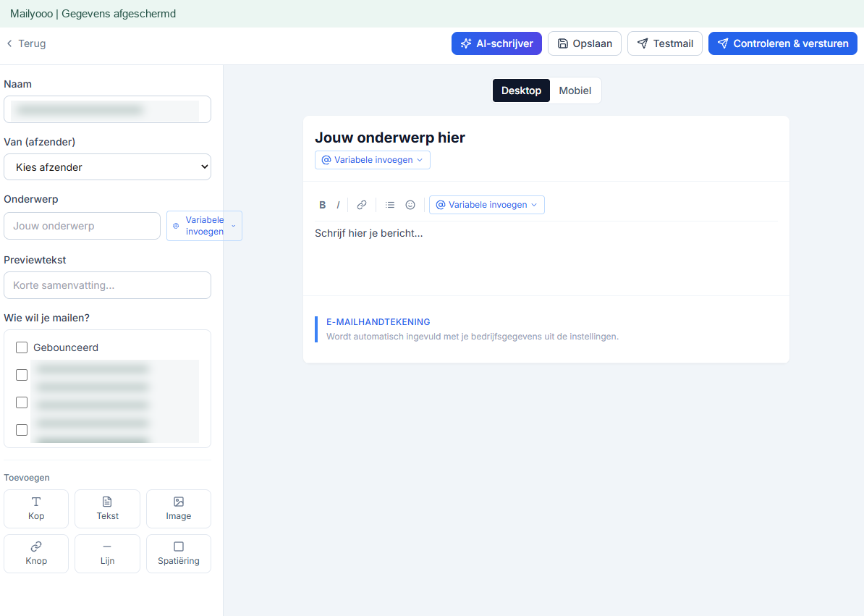Click the E-MAILHANDTEKENING label
The height and width of the screenshot is (616, 864).
(x=378, y=322)
